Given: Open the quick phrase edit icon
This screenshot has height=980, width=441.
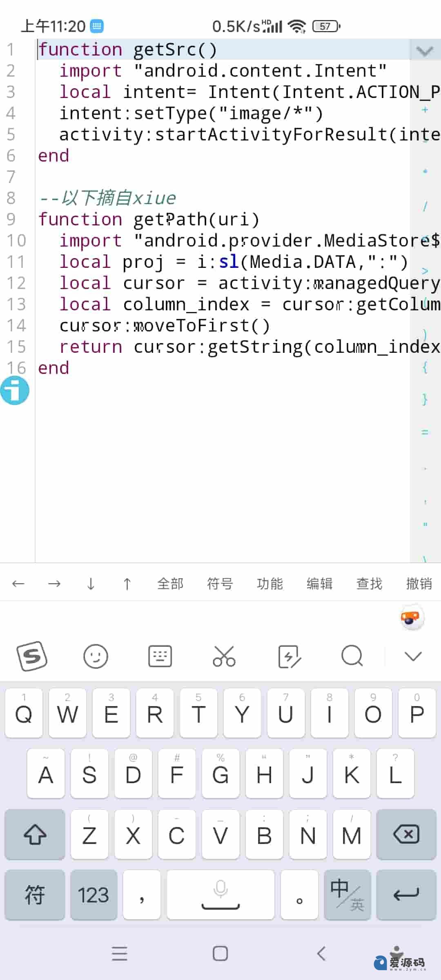Looking at the screenshot, I should 289,656.
